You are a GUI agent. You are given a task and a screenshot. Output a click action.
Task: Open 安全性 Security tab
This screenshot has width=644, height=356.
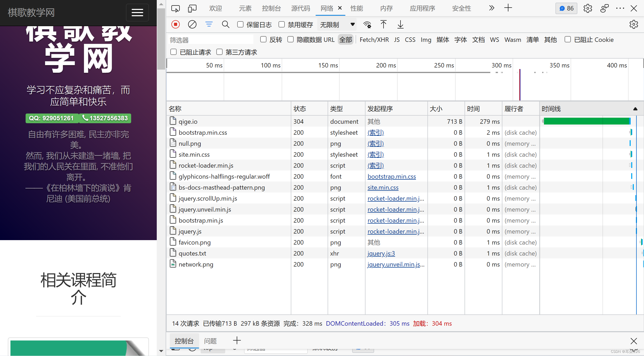(x=462, y=8)
